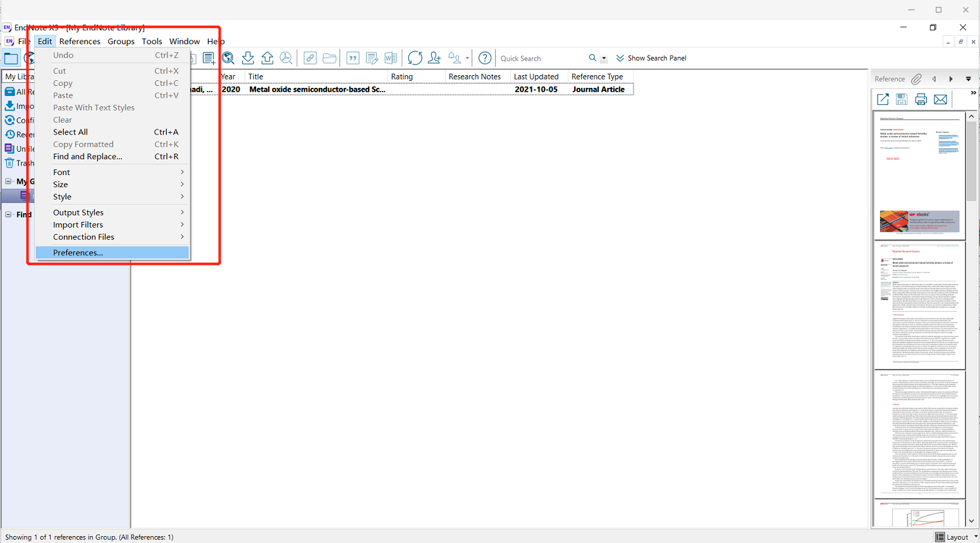Run Find Full Text with the PDF search icon
This screenshot has width=980, height=543.
tap(286, 58)
